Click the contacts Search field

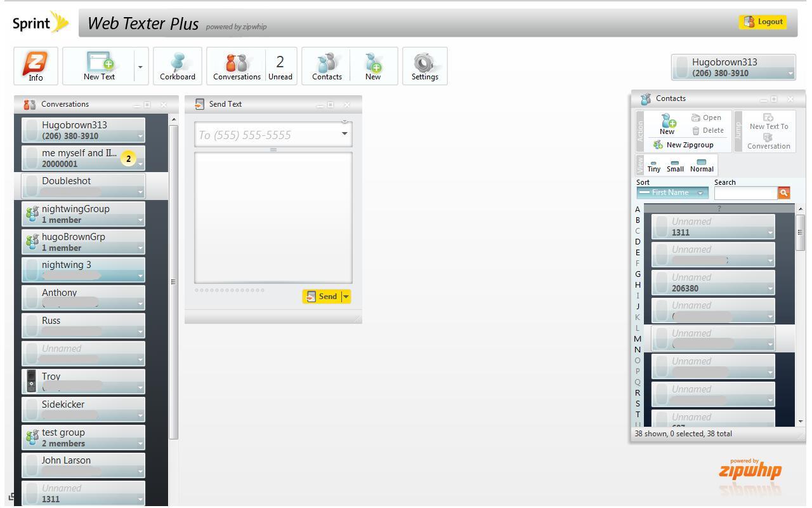click(x=745, y=192)
